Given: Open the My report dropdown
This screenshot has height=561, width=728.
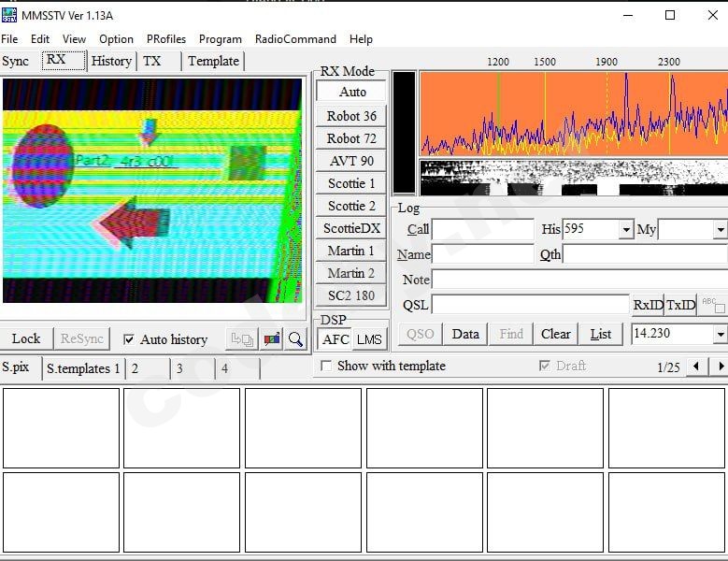Looking at the screenshot, I should (721, 229).
